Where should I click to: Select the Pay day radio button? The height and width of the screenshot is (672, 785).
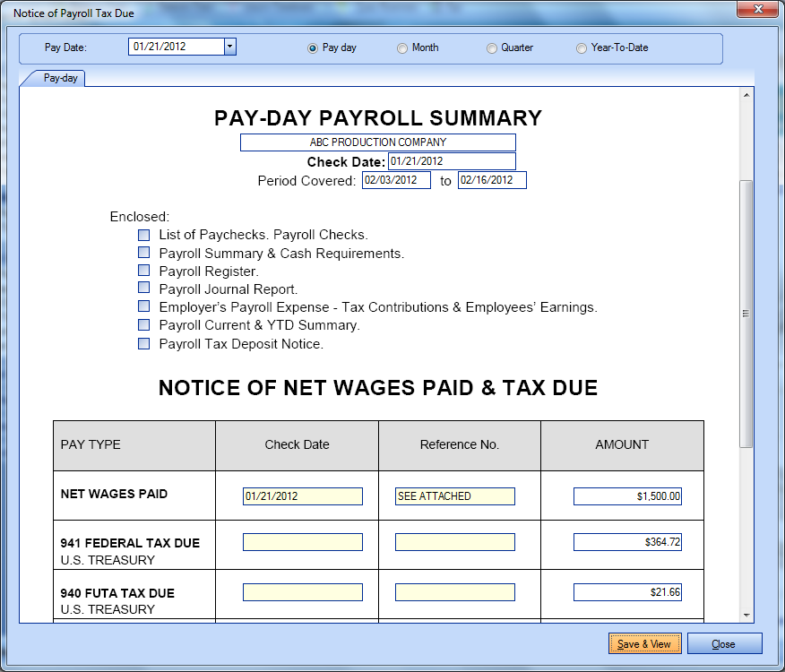click(x=313, y=48)
